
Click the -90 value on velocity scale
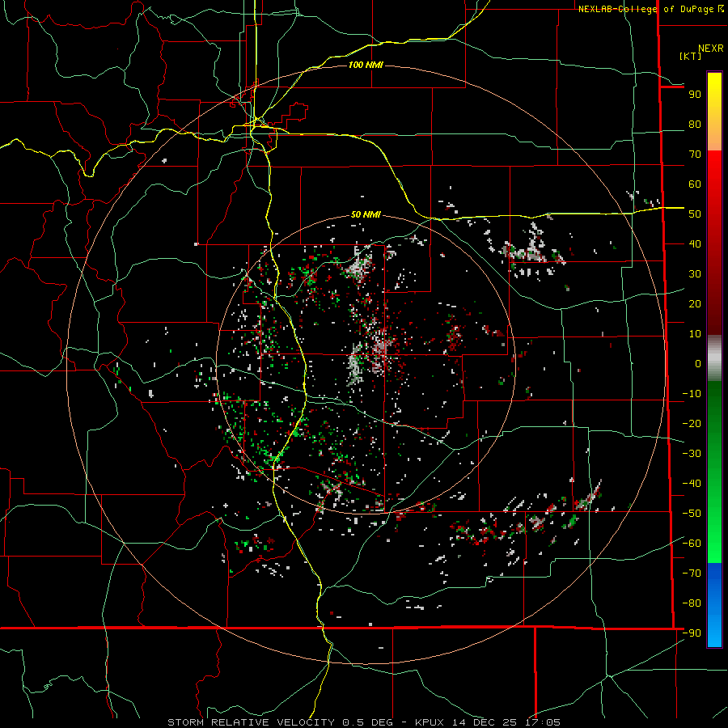(692, 633)
